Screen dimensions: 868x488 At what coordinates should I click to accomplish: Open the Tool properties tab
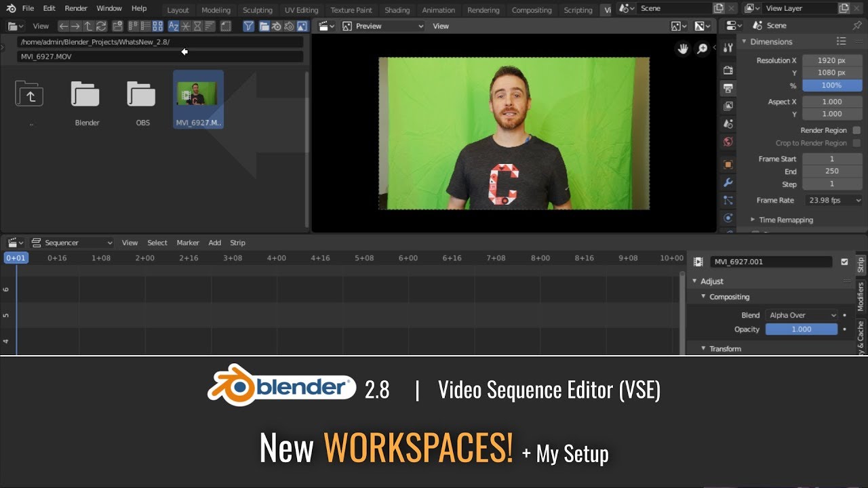point(728,47)
